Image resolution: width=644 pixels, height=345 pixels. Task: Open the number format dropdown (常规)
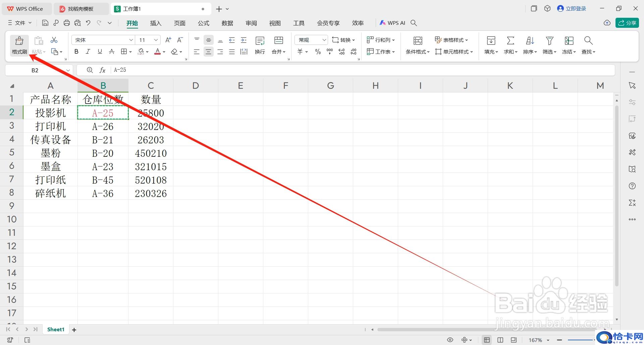click(324, 40)
